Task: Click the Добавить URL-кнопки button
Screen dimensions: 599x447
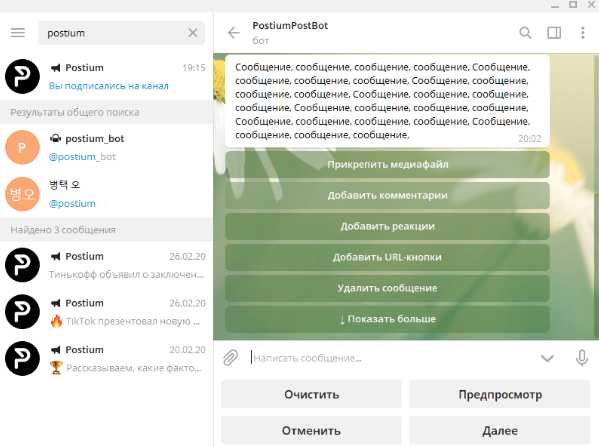Action: [387, 258]
